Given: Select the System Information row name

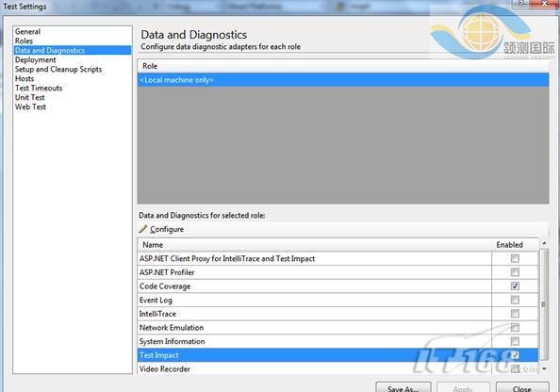Looking at the screenshot, I should click(172, 341).
